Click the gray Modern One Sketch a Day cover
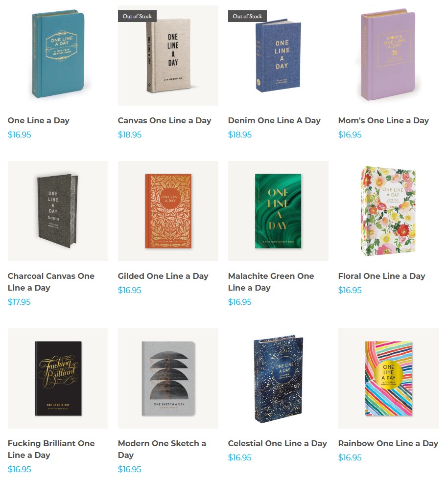 click(168, 378)
